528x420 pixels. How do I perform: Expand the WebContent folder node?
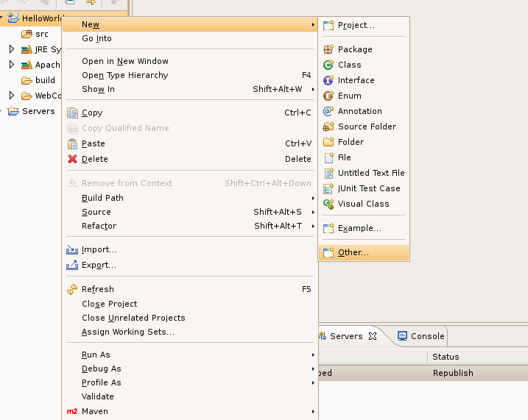pyautogui.click(x=12, y=96)
